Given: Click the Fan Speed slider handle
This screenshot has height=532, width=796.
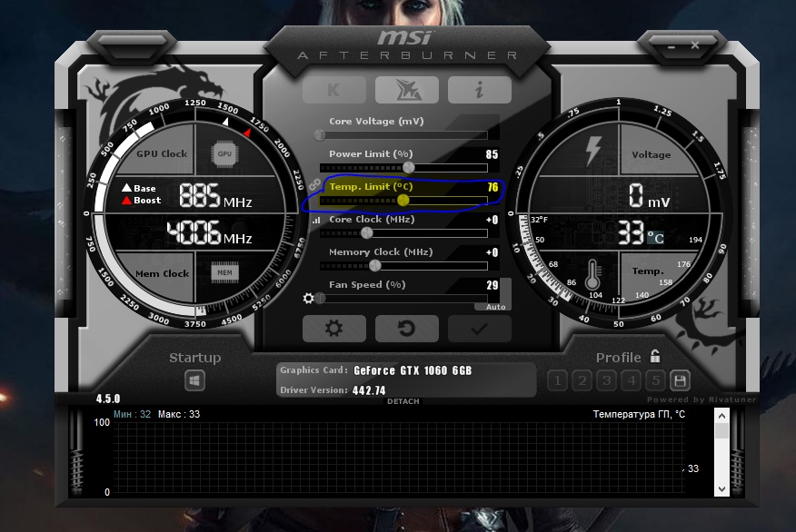Looking at the screenshot, I should (320, 298).
